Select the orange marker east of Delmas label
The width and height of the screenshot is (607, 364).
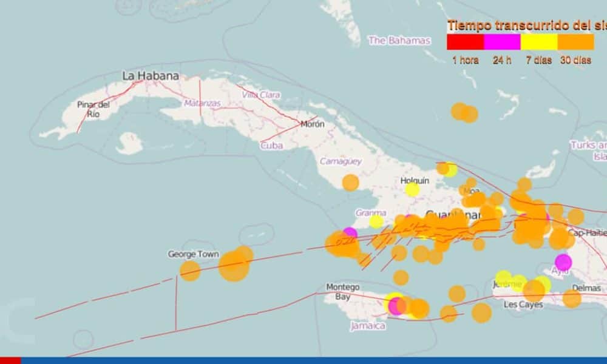(572, 298)
